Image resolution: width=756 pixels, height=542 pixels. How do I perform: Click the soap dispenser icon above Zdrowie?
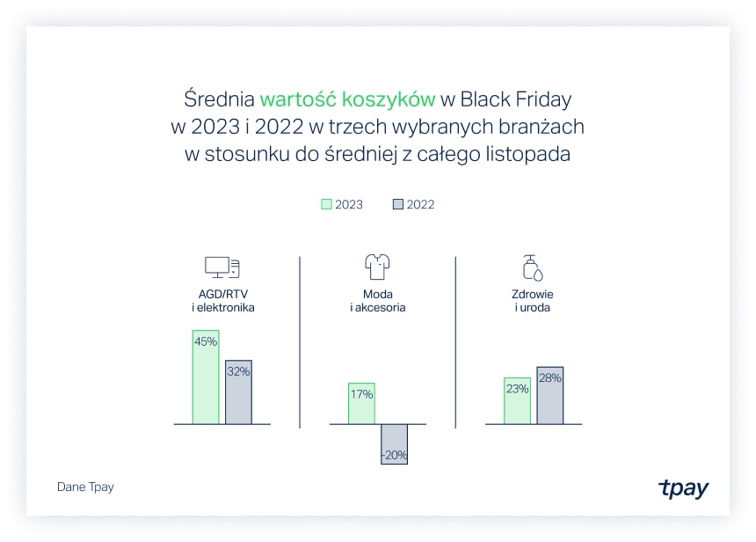pos(532,267)
